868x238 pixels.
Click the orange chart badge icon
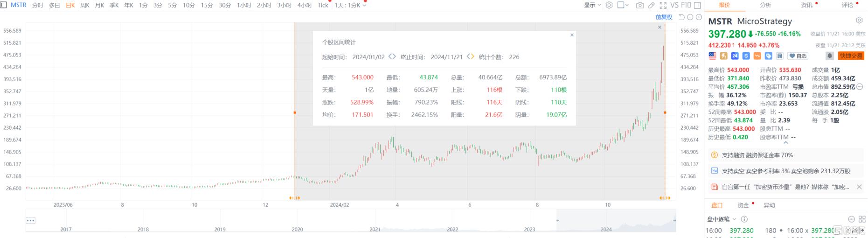757,56
